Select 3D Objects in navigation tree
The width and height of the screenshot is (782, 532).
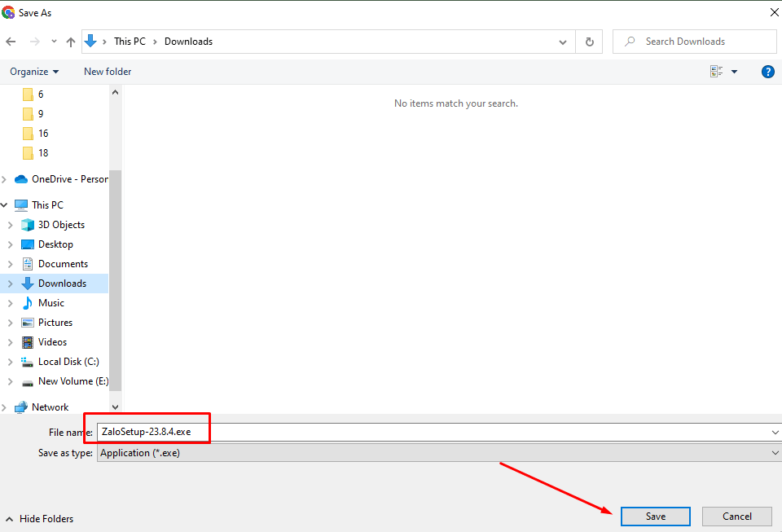pos(61,225)
